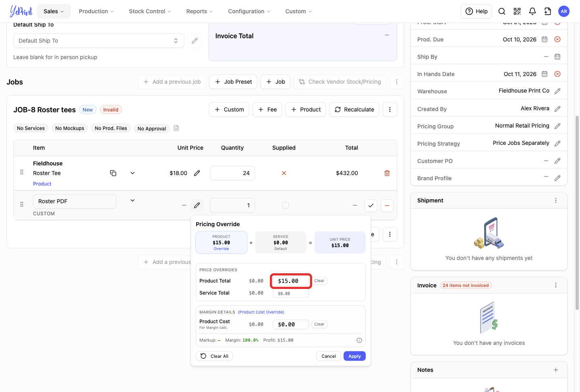
Task: Open Invoice panel kebab menu
Action: pos(556,285)
